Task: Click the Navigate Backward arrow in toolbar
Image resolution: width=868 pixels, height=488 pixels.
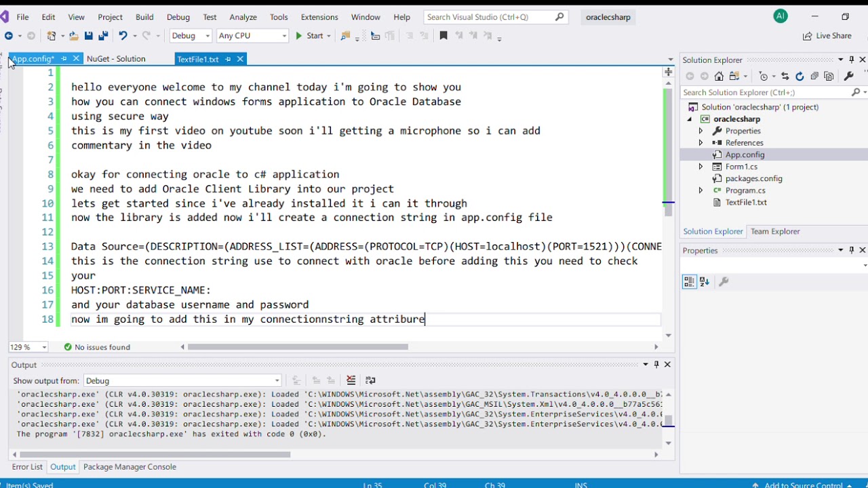Action: tap(8, 36)
